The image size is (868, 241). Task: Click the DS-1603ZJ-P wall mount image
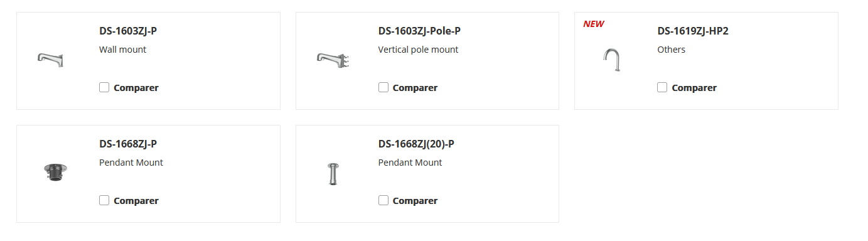tap(51, 60)
